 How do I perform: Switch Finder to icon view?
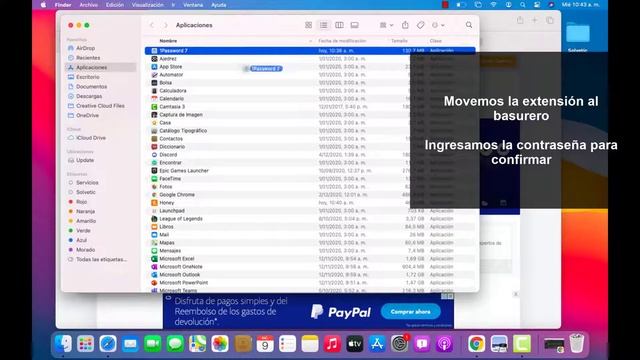click(x=309, y=25)
